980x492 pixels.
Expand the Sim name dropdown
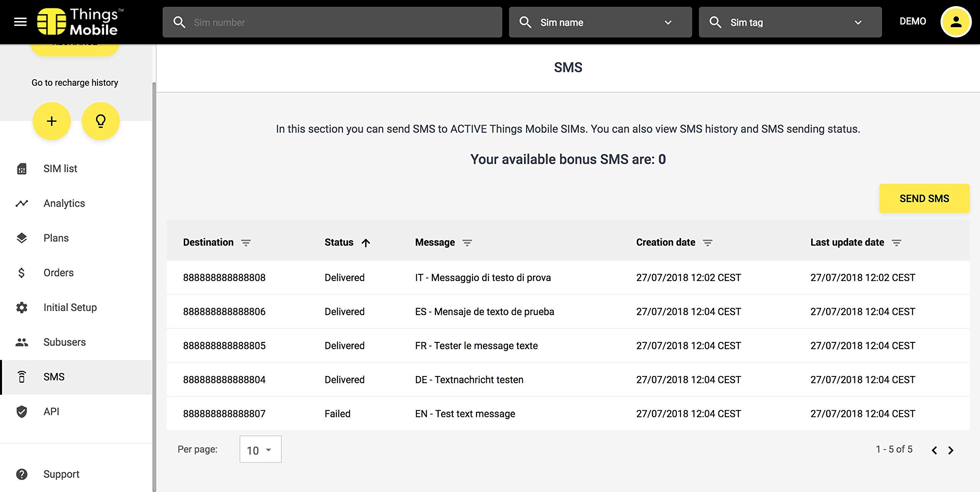point(668,22)
